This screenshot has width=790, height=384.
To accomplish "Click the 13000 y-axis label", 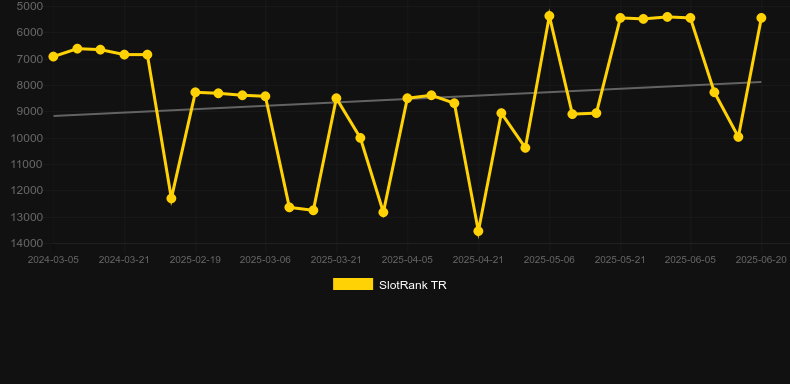I will coord(27,217).
